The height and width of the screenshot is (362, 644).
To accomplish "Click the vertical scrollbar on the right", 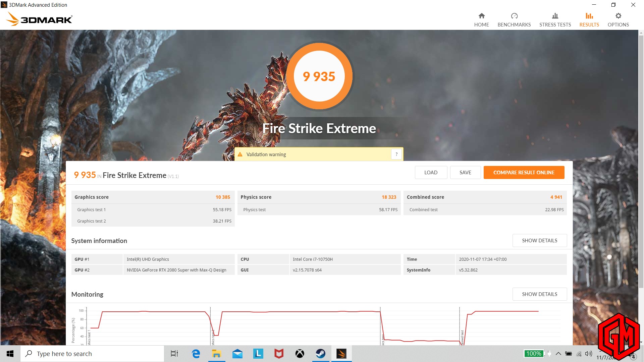I will coord(641,161).
